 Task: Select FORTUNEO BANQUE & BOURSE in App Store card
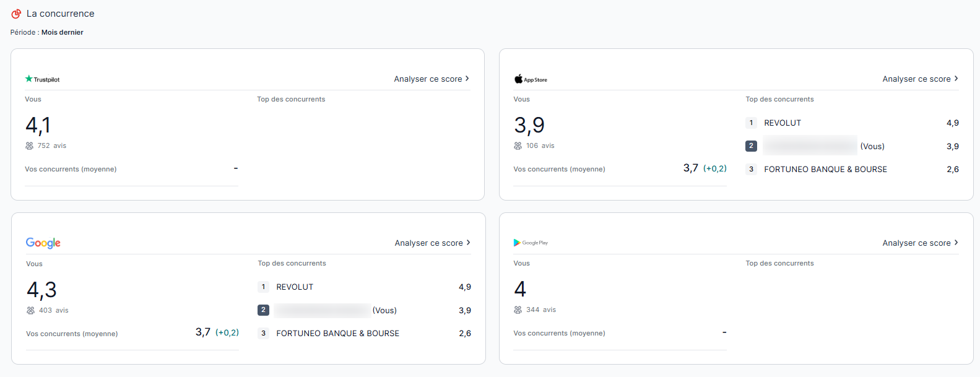pyautogui.click(x=825, y=170)
